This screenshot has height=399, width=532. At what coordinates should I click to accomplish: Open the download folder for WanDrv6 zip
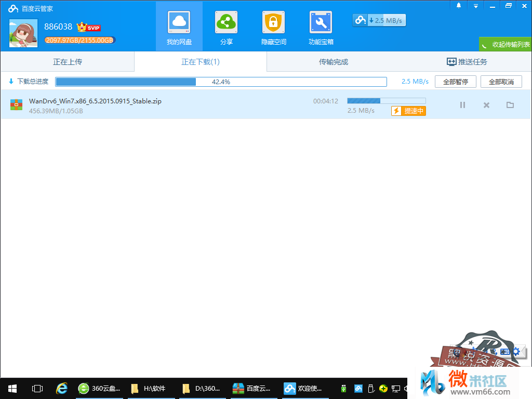click(510, 105)
